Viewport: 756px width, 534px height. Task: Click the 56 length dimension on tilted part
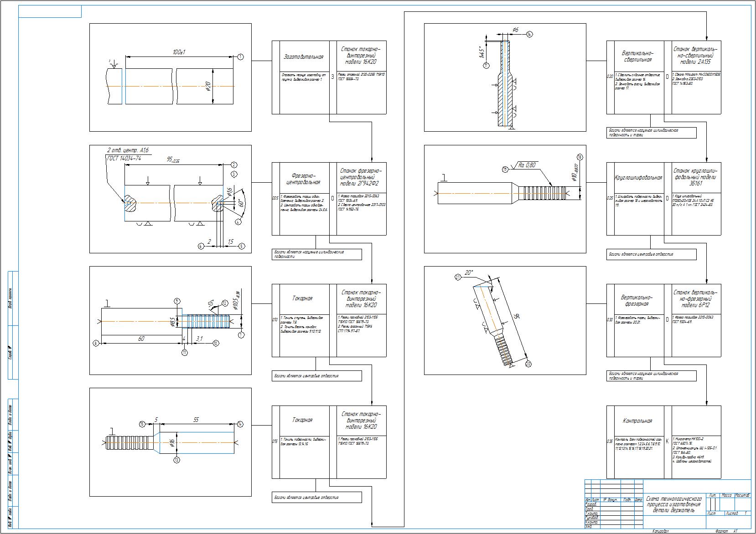point(516,318)
